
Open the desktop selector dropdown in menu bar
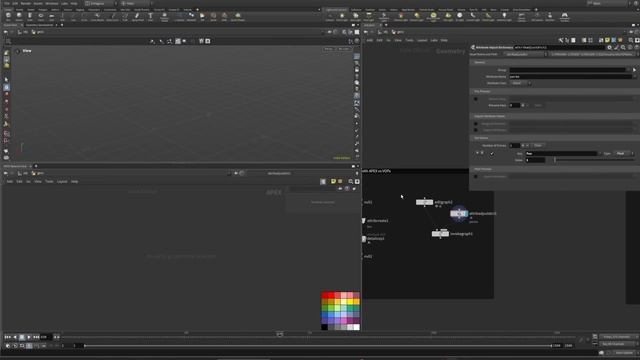pyautogui.click(x=101, y=3)
